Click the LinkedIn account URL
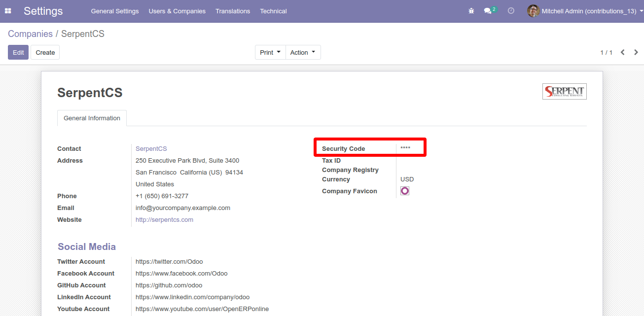The image size is (644, 316). (192, 297)
